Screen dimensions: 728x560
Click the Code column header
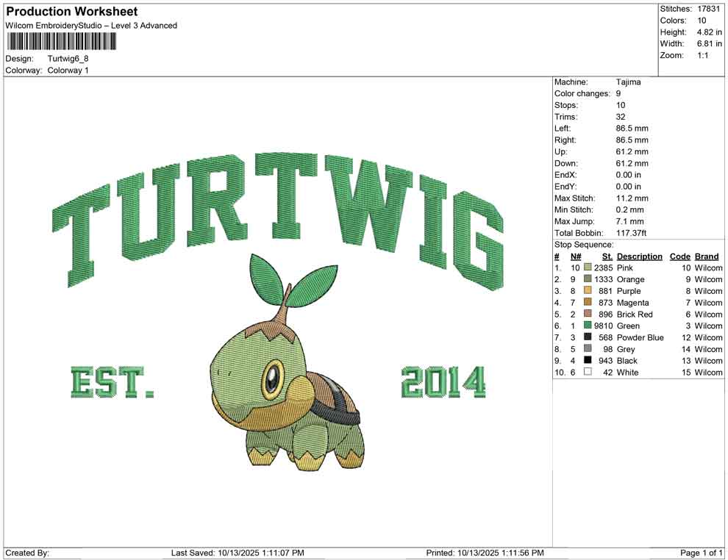(x=679, y=256)
